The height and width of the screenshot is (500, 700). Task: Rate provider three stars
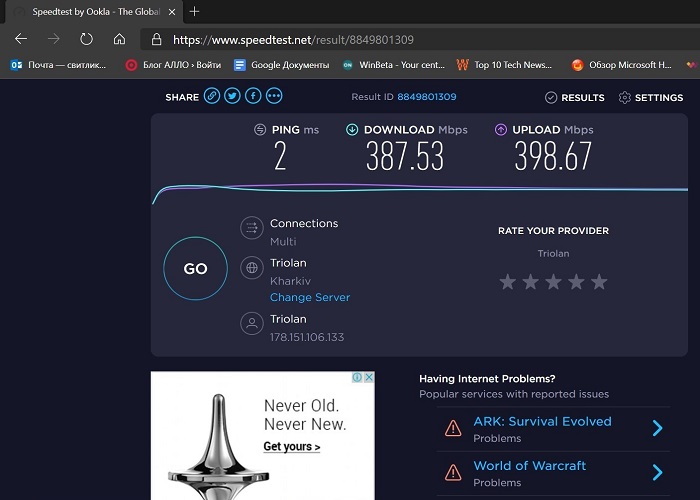tap(554, 282)
